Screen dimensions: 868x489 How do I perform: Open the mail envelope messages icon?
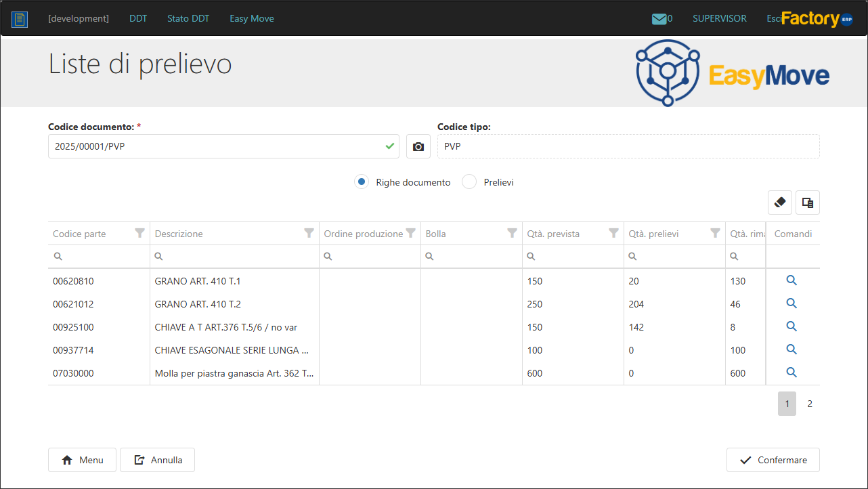pos(659,19)
